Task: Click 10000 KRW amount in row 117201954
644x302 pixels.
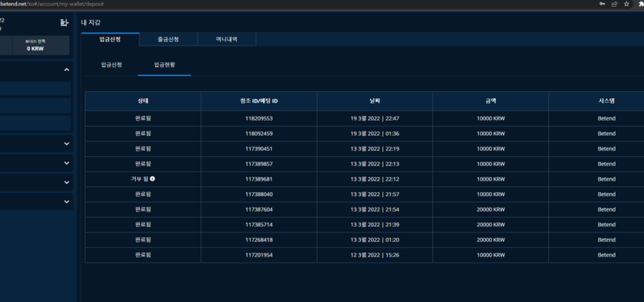Action: click(x=491, y=255)
